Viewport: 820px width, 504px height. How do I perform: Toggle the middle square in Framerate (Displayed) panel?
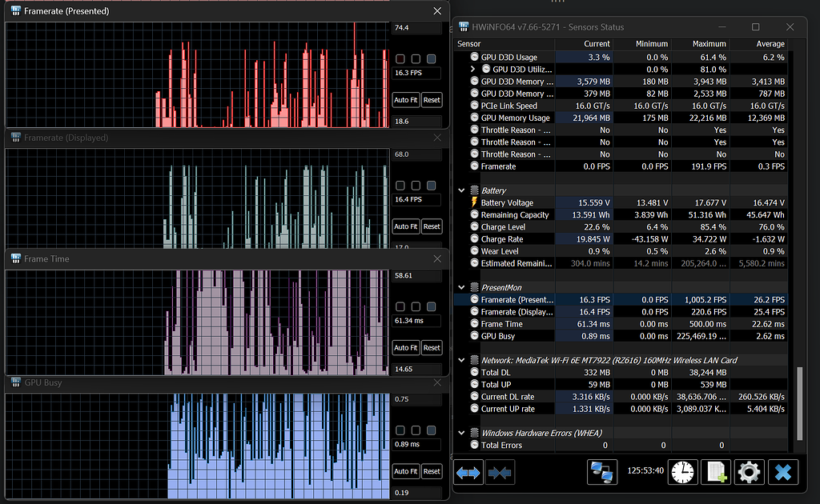[x=415, y=185]
